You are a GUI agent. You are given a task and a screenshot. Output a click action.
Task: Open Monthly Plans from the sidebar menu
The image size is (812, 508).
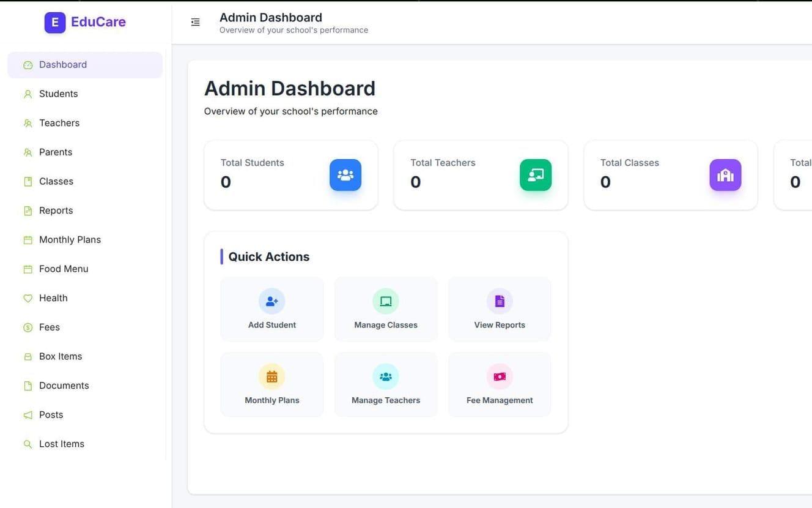[85, 240]
